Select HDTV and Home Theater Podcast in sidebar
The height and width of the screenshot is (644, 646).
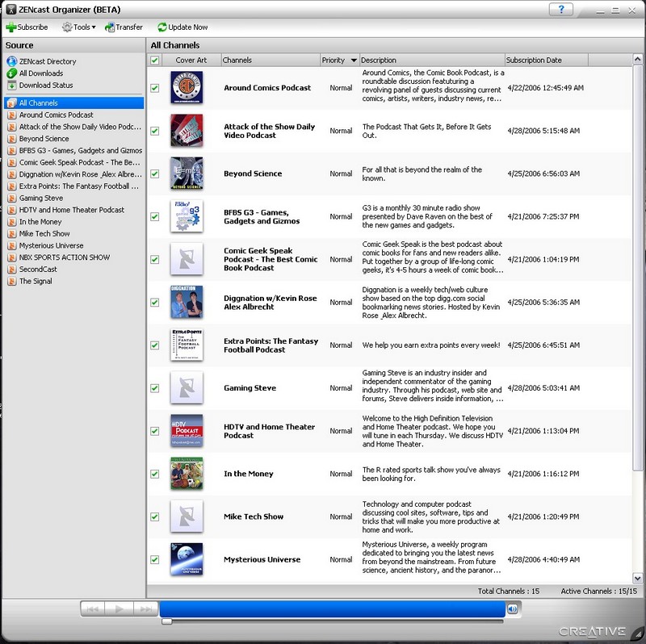[x=74, y=210]
